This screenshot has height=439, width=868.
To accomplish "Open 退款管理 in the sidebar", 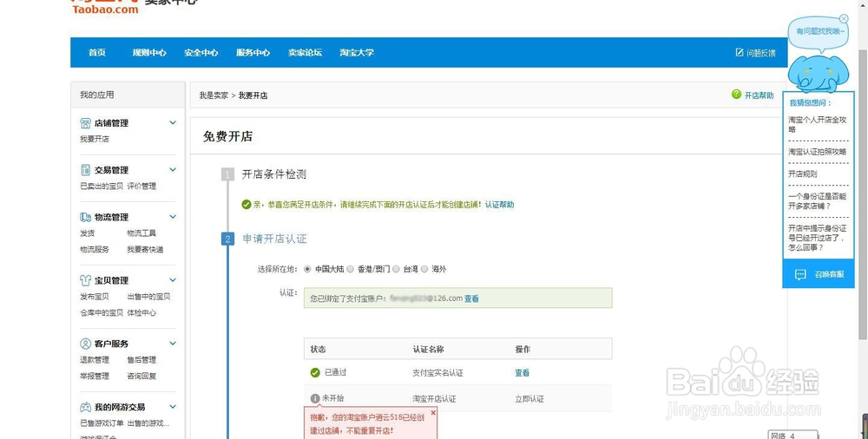I will 95,360.
